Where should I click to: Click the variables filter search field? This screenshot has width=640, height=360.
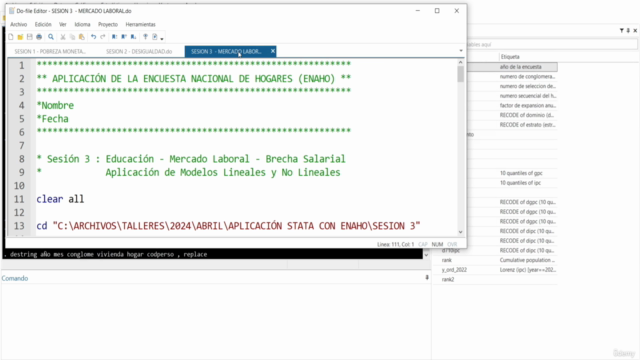[552, 44]
